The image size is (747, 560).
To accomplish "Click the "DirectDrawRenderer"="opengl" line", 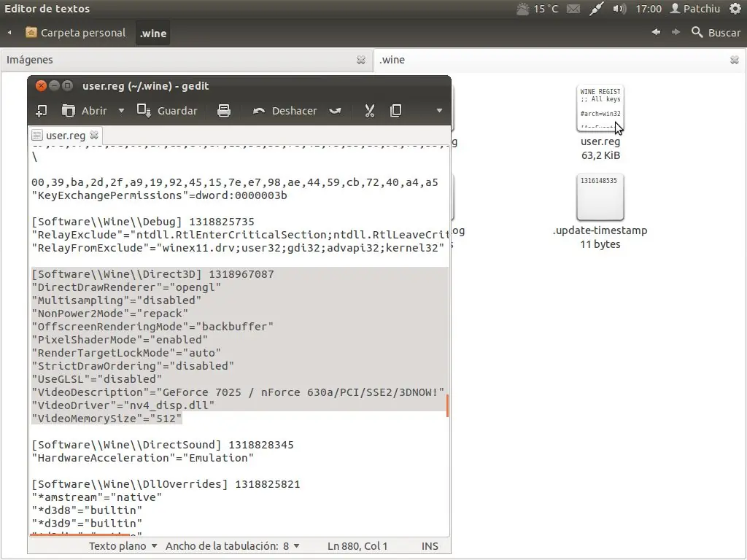I will (x=126, y=287).
